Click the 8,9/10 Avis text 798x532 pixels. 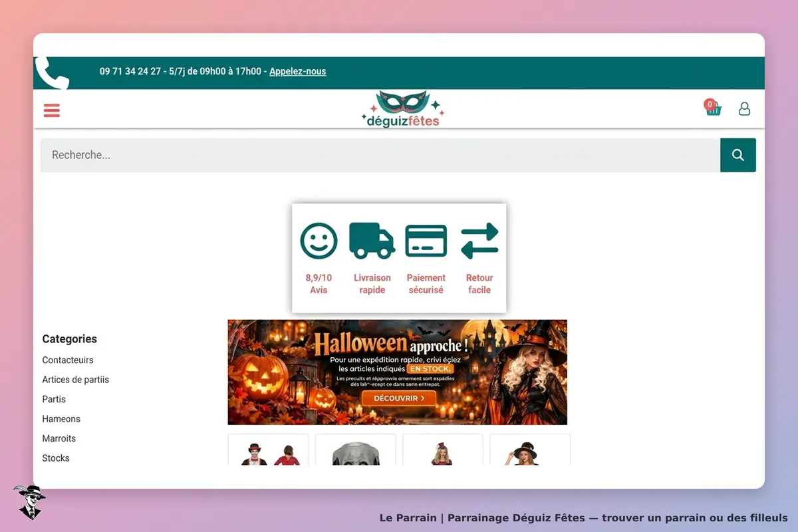[319, 284]
